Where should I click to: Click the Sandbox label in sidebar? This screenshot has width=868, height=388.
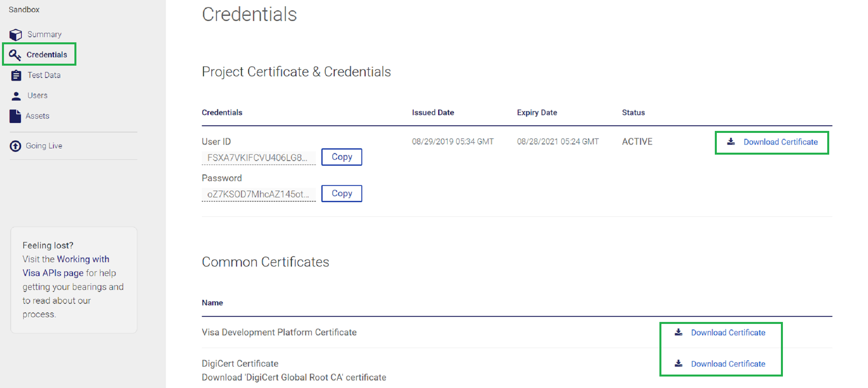[x=24, y=9]
